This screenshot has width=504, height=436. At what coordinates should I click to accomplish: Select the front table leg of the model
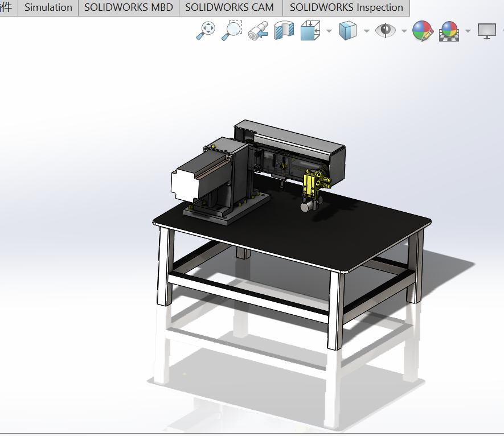pyautogui.click(x=335, y=310)
